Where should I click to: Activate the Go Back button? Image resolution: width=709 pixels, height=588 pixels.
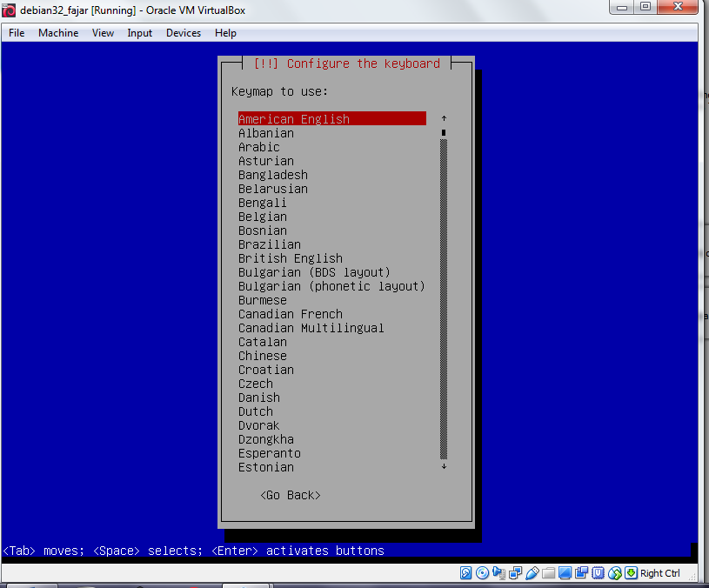(291, 495)
